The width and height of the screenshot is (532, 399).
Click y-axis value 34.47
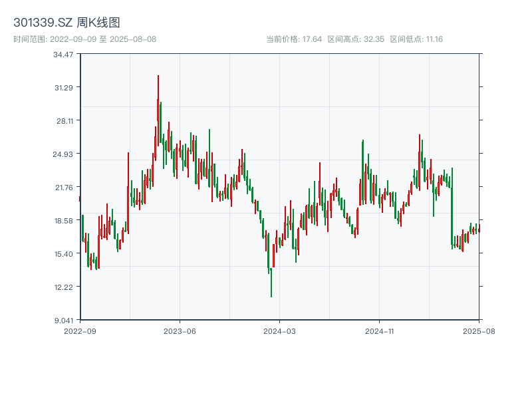[x=63, y=55]
